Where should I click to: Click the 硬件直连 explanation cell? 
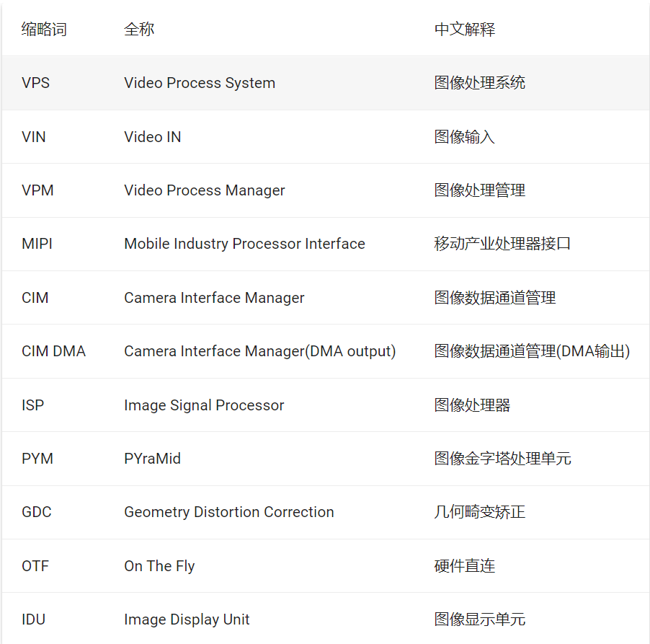point(465,566)
